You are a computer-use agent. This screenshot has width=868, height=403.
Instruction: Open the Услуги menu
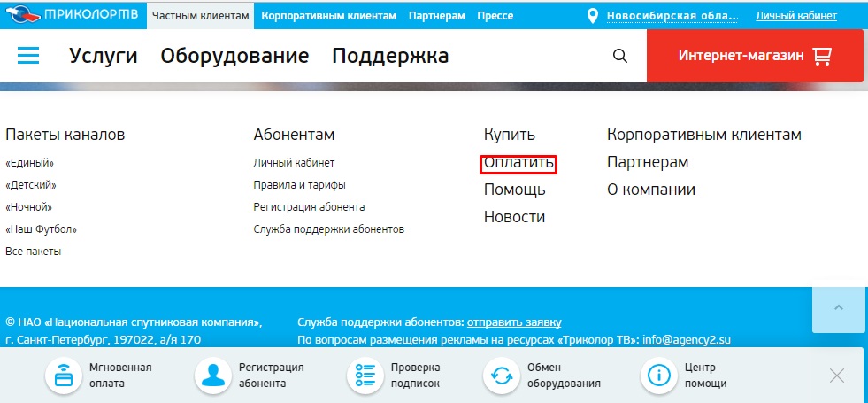tap(103, 56)
